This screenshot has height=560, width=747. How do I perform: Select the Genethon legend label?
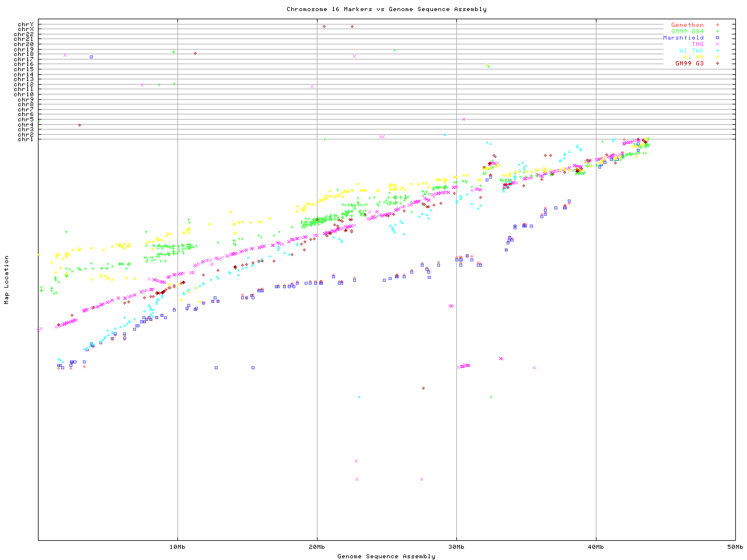(x=687, y=25)
